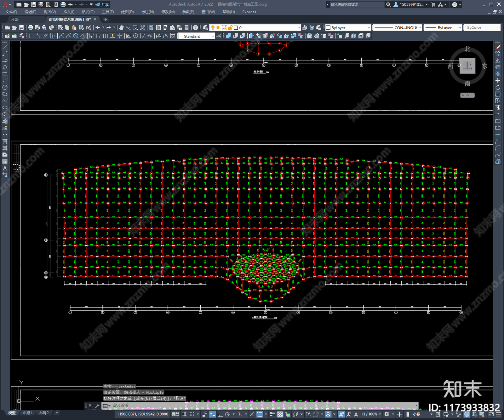504x420 pixels.
Task: Select the Multiline Text A tool
Action: coord(5,168)
